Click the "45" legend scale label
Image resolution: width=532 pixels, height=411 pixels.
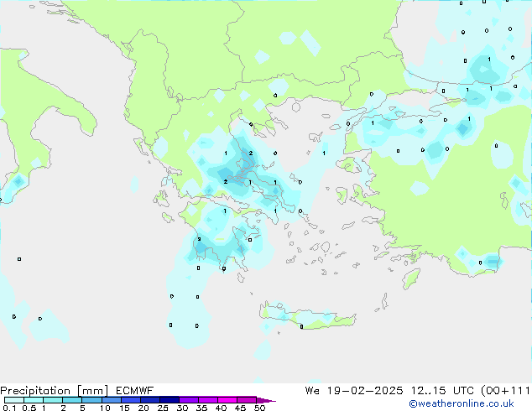(240, 408)
